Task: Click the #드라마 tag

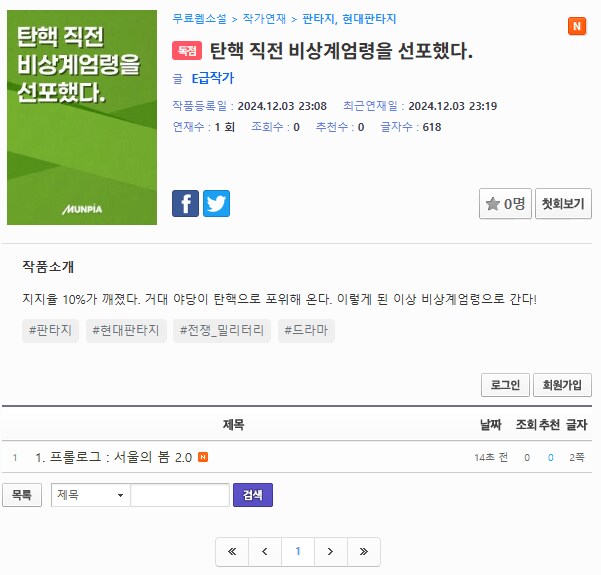Action: [x=306, y=330]
